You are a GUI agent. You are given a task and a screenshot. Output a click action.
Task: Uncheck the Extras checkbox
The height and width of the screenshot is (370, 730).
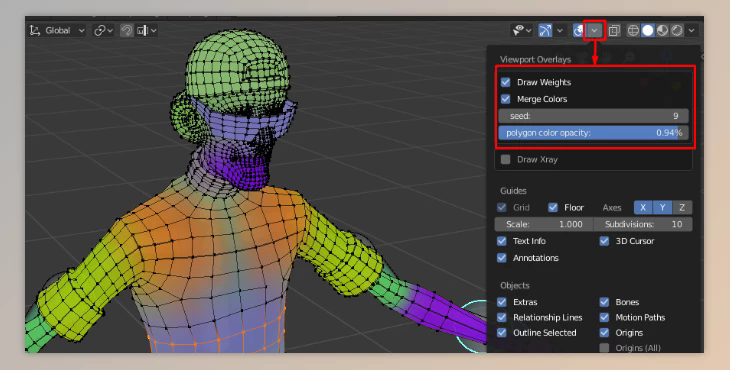tap(502, 302)
